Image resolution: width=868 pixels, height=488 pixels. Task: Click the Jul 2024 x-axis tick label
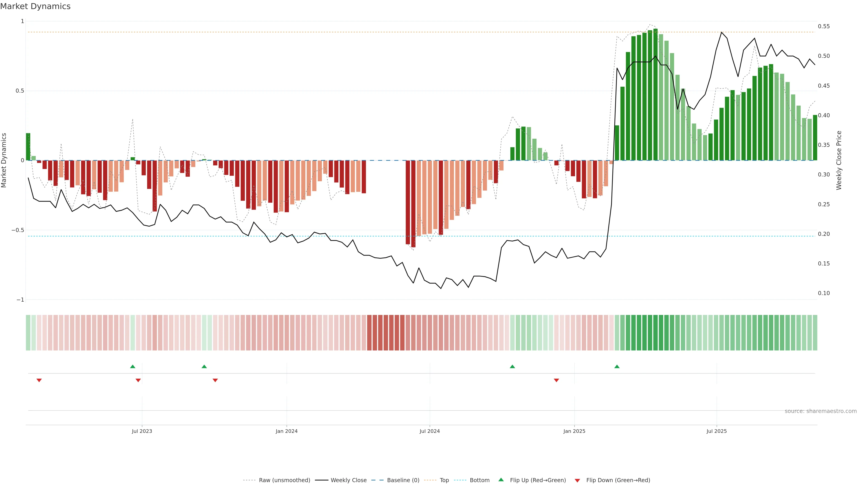pos(430,431)
